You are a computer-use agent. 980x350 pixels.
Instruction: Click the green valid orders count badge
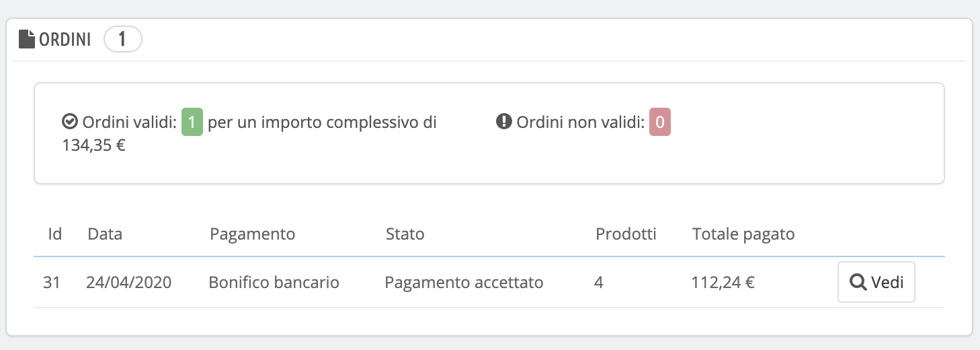point(192,123)
